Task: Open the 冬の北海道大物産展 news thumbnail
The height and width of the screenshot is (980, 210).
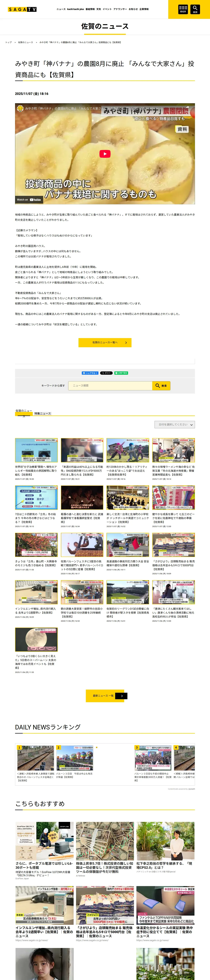Action: pyautogui.click(x=173, y=450)
